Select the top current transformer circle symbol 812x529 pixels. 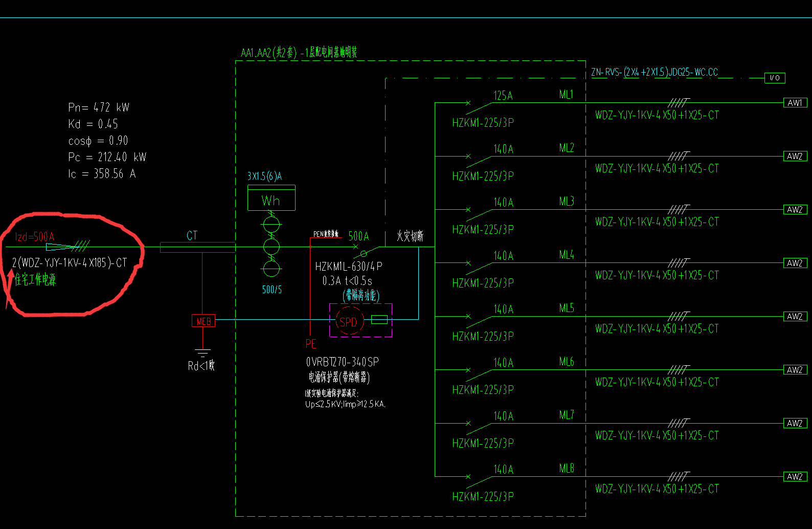click(271, 225)
